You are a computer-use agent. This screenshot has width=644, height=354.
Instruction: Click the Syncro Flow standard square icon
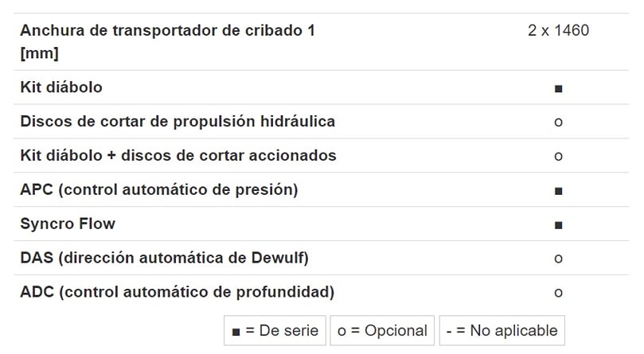[x=558, y=225]
